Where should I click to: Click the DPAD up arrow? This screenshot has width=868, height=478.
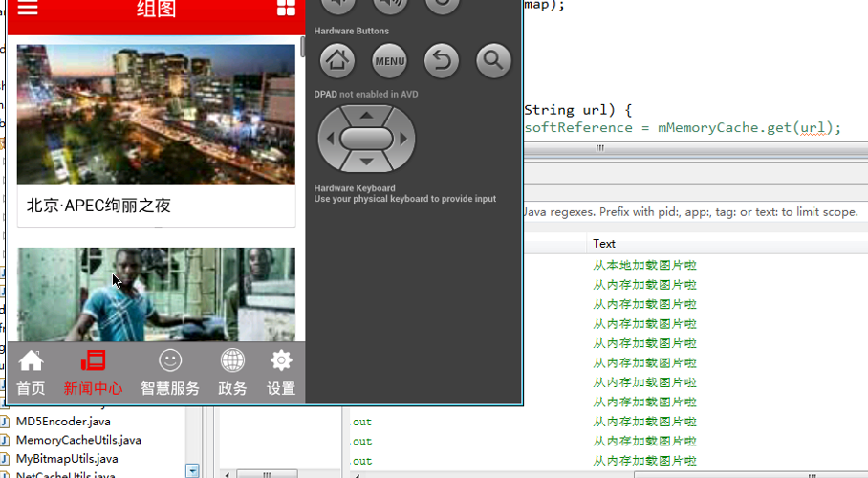(366, 116)
